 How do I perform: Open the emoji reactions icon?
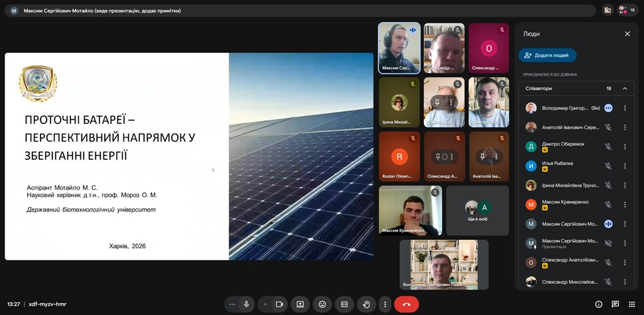tap(322, 304)
